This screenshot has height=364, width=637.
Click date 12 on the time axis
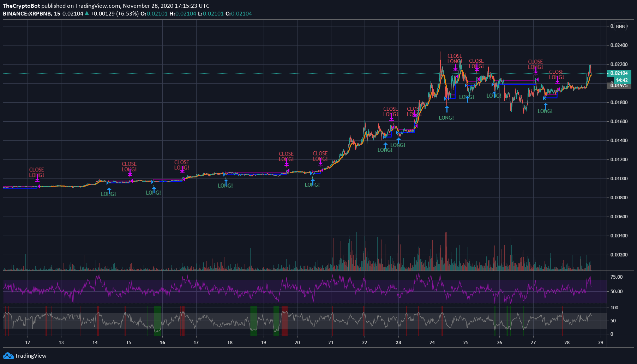tap(28, 342)
